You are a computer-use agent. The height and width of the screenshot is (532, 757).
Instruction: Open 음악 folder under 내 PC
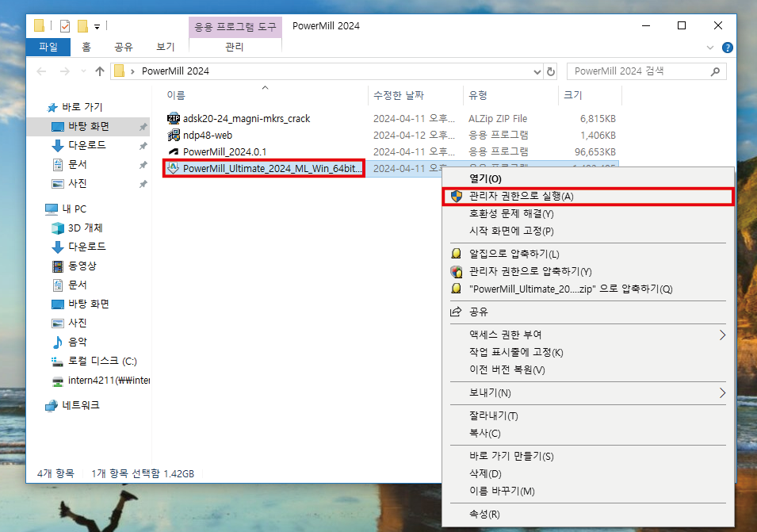pos(77,343)
